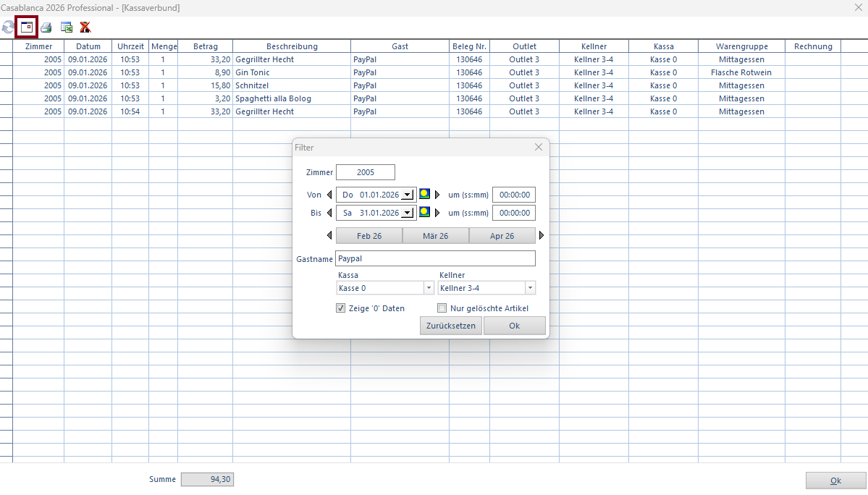Screen dimensions: 868x495
Task: Enable Nur gelöschte Artikel checkbox
Action: click(x=442, y=308)
